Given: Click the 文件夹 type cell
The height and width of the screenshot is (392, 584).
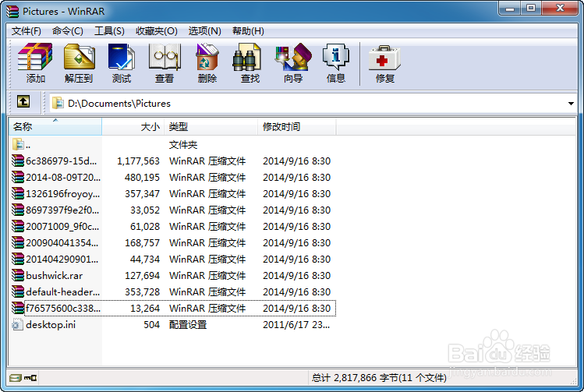Looking at the screenshot, I should click(x=183, y=144).
